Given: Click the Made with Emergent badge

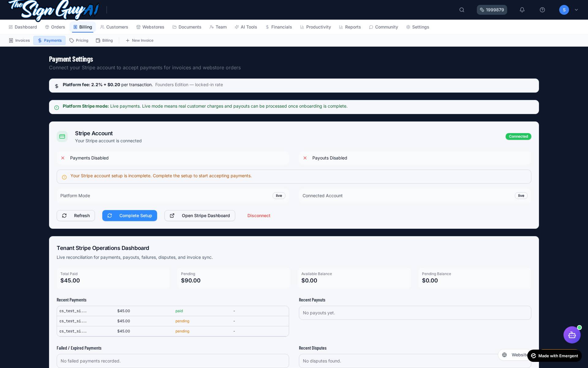Looking at the screenshot, I should click(555, 356).
